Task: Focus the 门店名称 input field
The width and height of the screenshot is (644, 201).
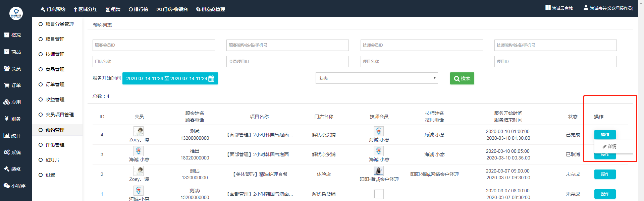Action: 154,62
